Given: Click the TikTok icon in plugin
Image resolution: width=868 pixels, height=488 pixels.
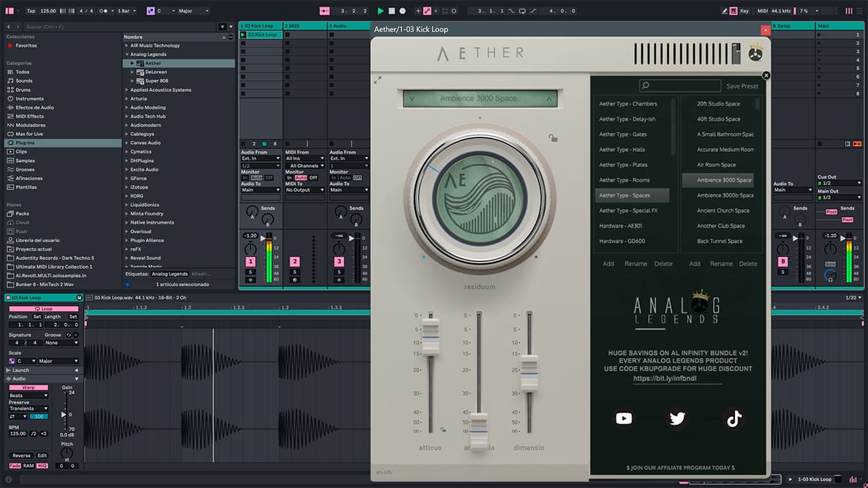Looking at the screenshot, I should click(x=733, y=418).
